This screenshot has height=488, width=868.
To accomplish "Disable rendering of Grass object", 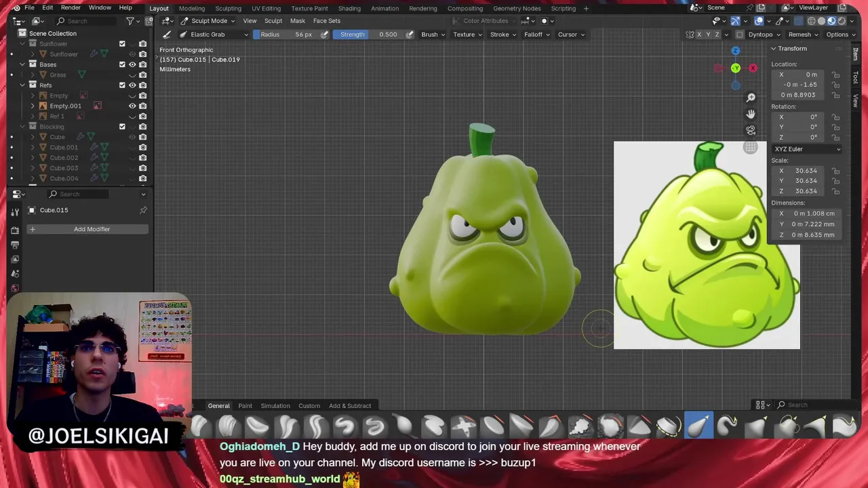I will [142, 75].
